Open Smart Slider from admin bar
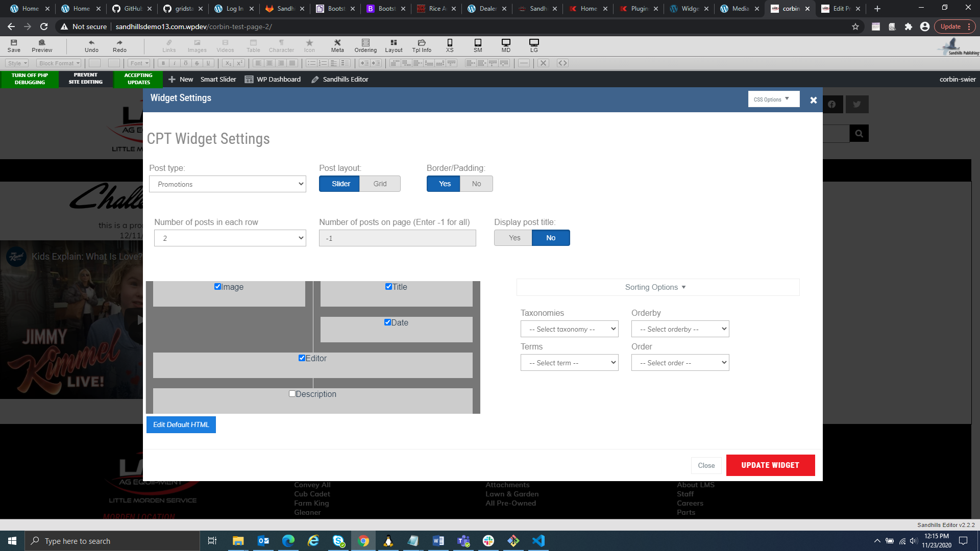This screenshot has height=551, width=980. [x=218, y=80]
